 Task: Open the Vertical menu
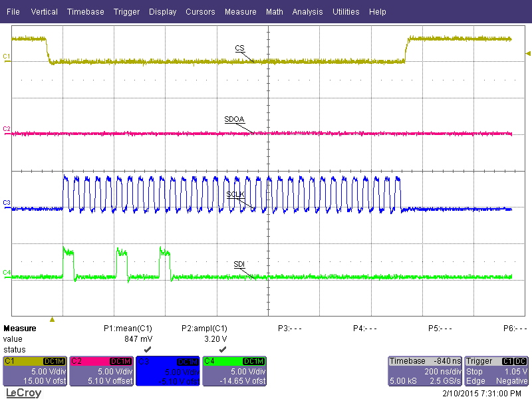coord(44,11)
